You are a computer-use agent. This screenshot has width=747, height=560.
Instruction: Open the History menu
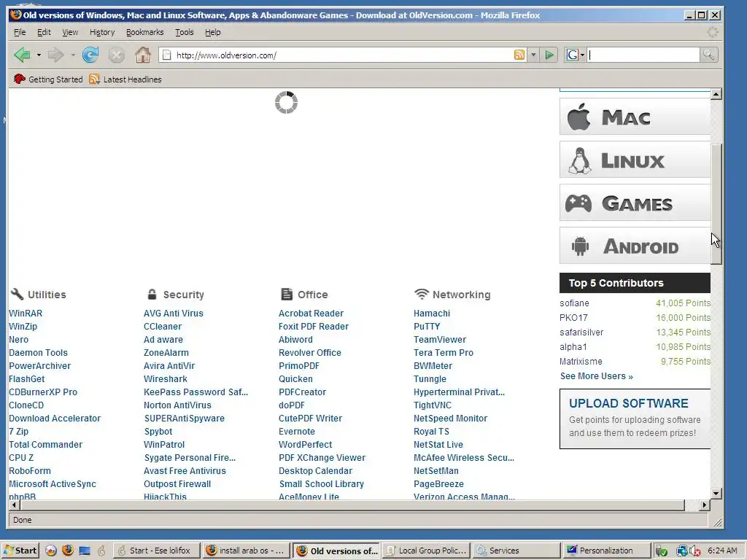[102, 32]
